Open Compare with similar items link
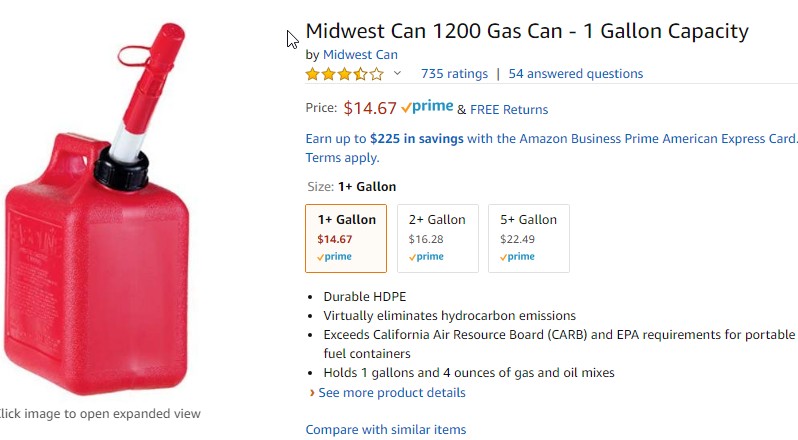 pyautogui.click(x=386, y=430)
